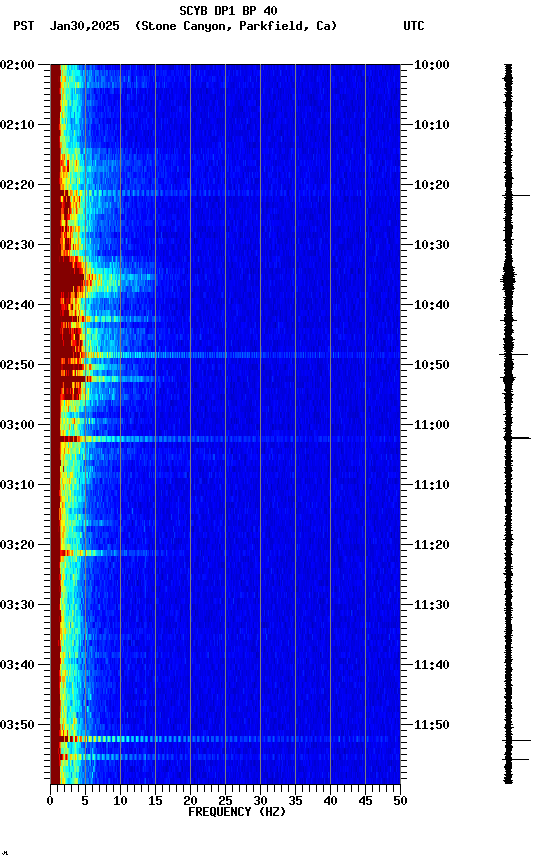Click the 25 Hz frequency axis label
The width and height of the screenshot is (552, 864).
point(225,801)
